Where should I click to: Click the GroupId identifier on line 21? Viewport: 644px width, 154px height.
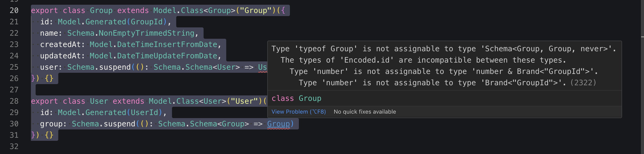tap(146, 22)
